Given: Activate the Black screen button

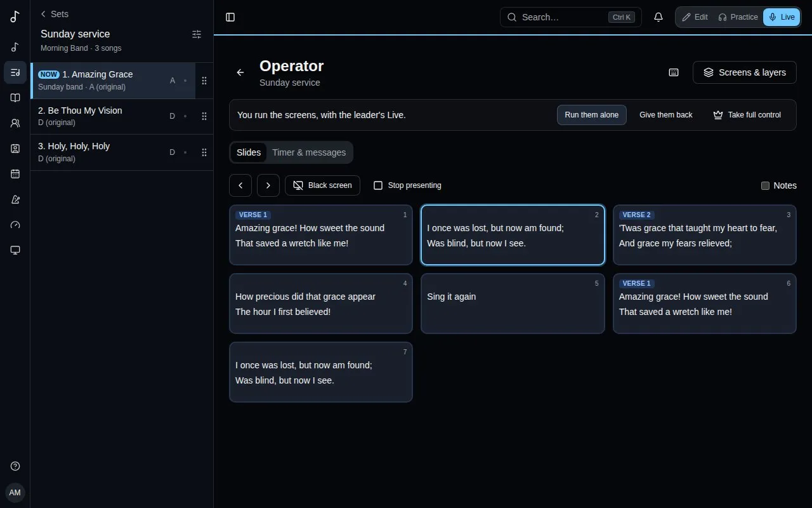Looking at the screenshot, I should pyautogui.click(x=322, y=185).
